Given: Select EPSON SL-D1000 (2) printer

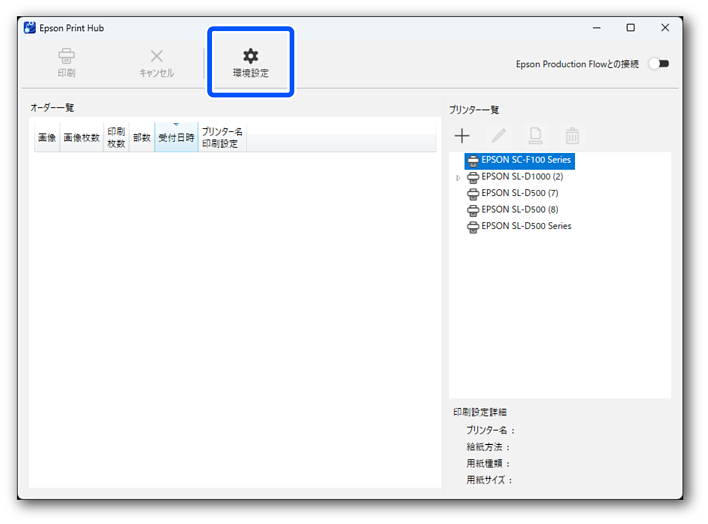Looking at the screenshot, I should click(x=521, y=177).
